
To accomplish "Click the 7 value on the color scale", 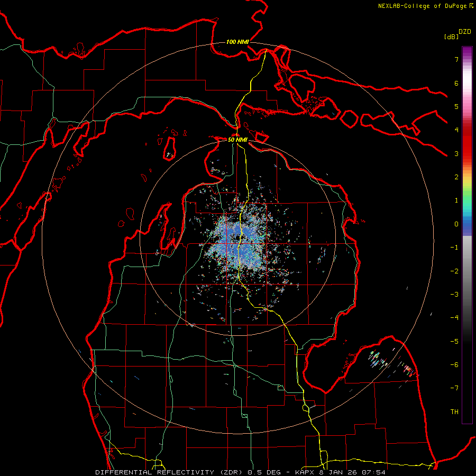I will (456, 59).
